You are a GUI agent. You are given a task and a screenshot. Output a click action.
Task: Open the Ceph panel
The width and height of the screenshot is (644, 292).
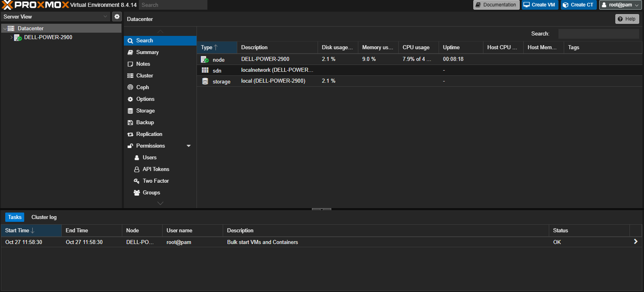142,88
